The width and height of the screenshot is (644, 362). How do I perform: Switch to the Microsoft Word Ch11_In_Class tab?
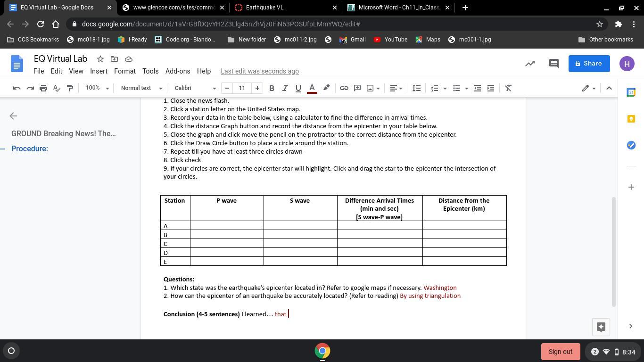pyautogui.click(x=399, y=8)
